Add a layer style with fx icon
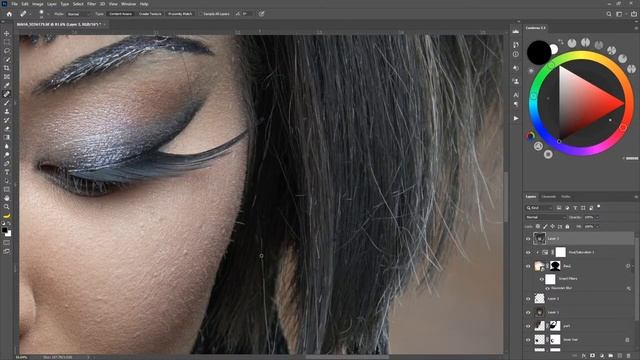640x360 pixels. click(584, 356)
